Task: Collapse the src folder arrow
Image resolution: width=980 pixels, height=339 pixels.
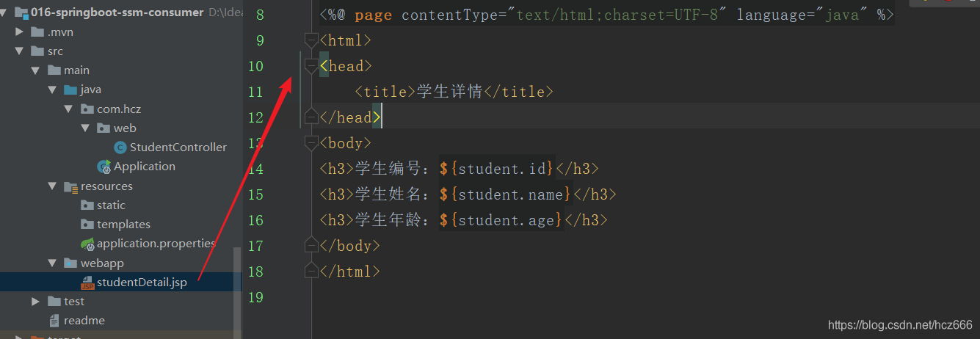Action: pos(19,51)
